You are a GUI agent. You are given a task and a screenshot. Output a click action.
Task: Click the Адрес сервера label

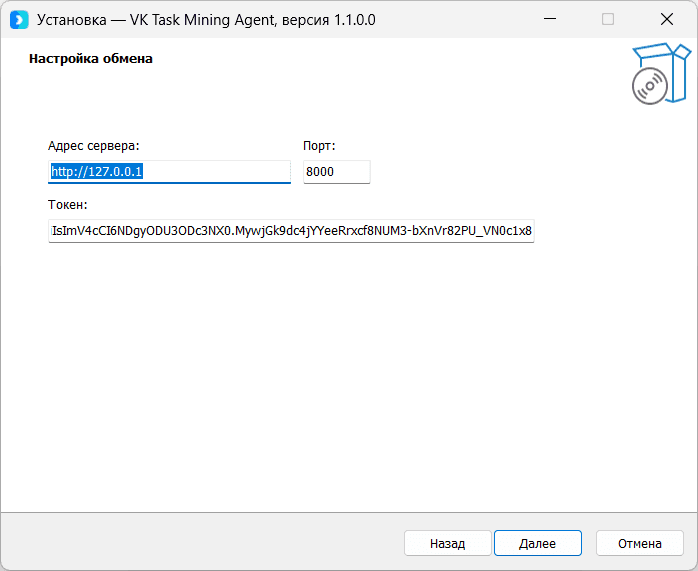[x=93, y=146]
